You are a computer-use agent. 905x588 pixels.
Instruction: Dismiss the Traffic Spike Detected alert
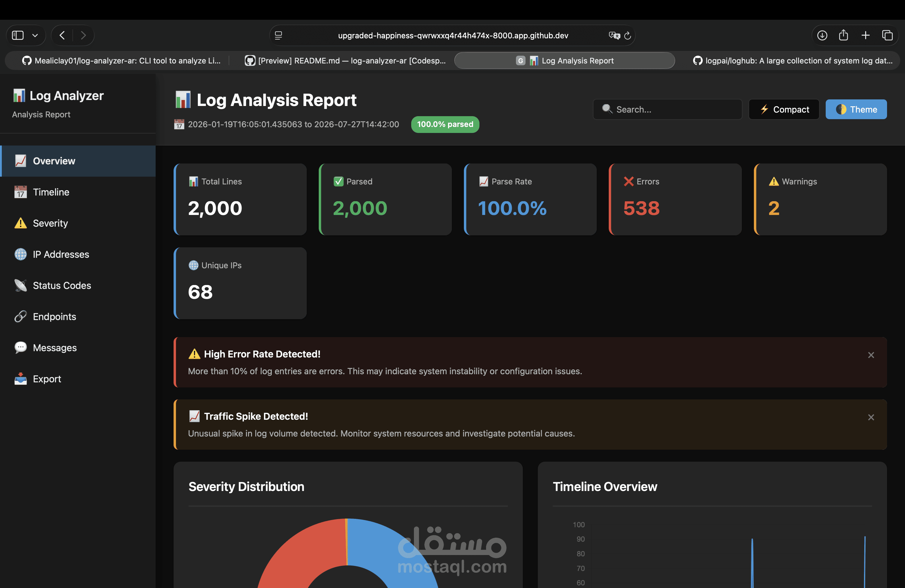click(x=871, y=417)
